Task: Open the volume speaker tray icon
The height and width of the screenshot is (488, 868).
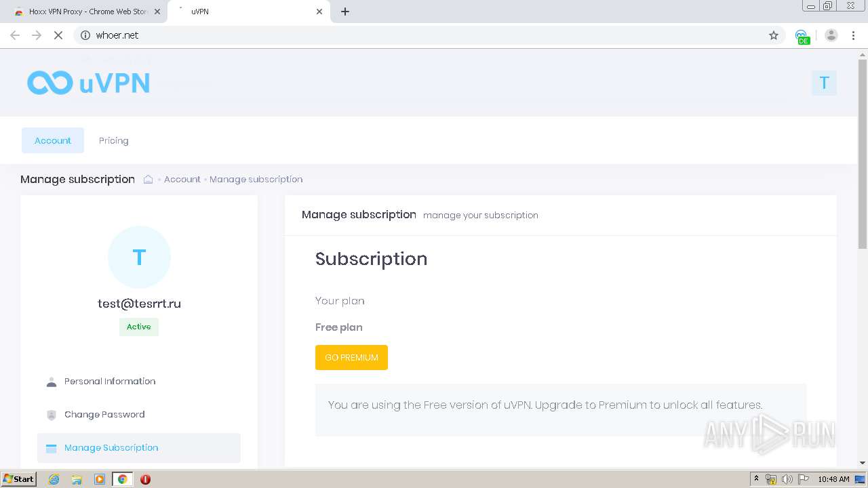Action: pos(787,479)
